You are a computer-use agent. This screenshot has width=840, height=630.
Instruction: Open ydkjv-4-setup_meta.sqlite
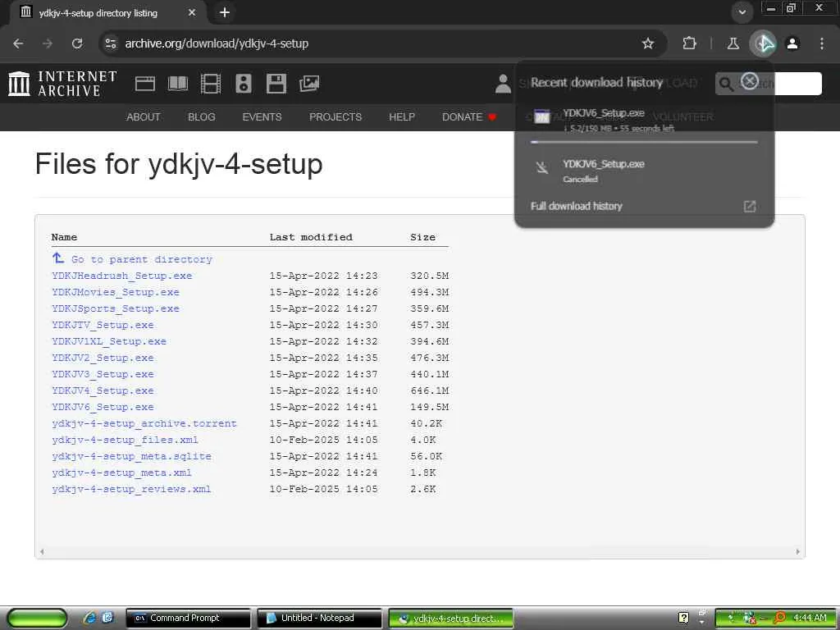point(132,456)
